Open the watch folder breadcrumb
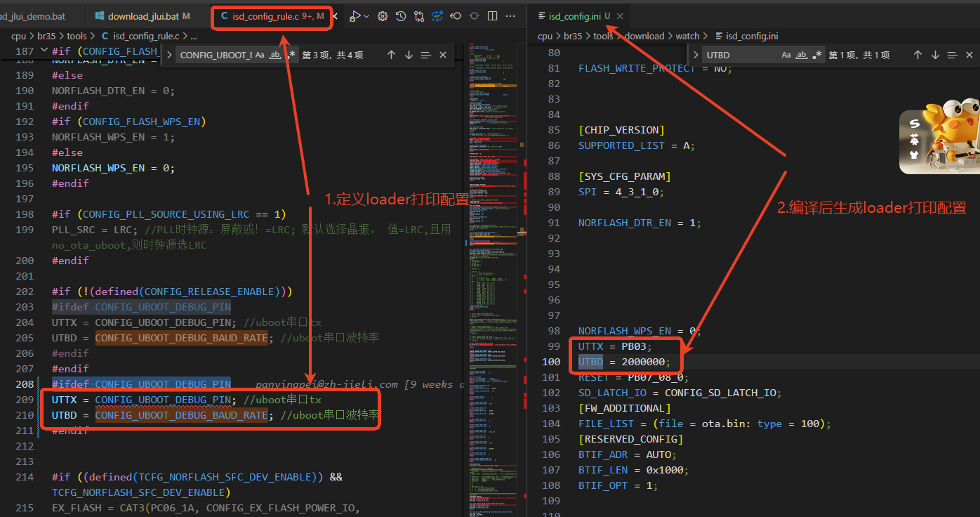This screenshot has width=980, height=517. pos(687,36)
